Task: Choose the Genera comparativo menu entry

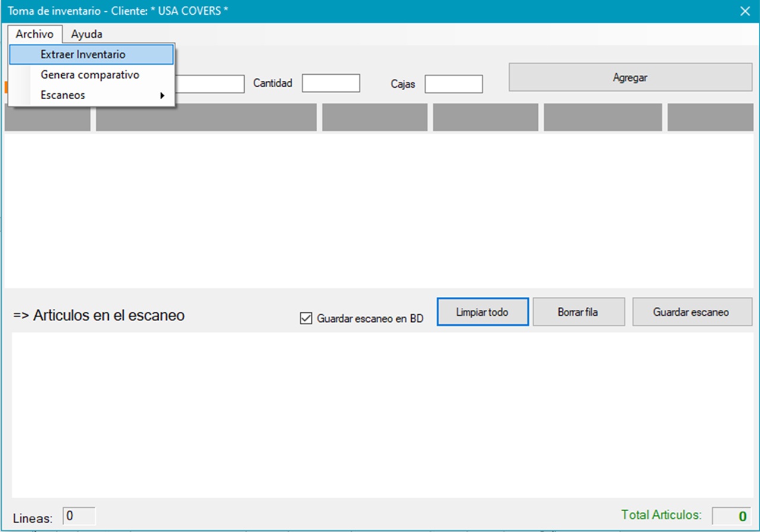Action: [90, 75]
